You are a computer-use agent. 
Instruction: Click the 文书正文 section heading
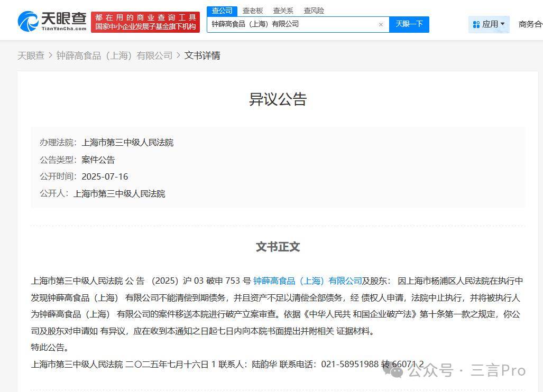(x=278, y=247)
